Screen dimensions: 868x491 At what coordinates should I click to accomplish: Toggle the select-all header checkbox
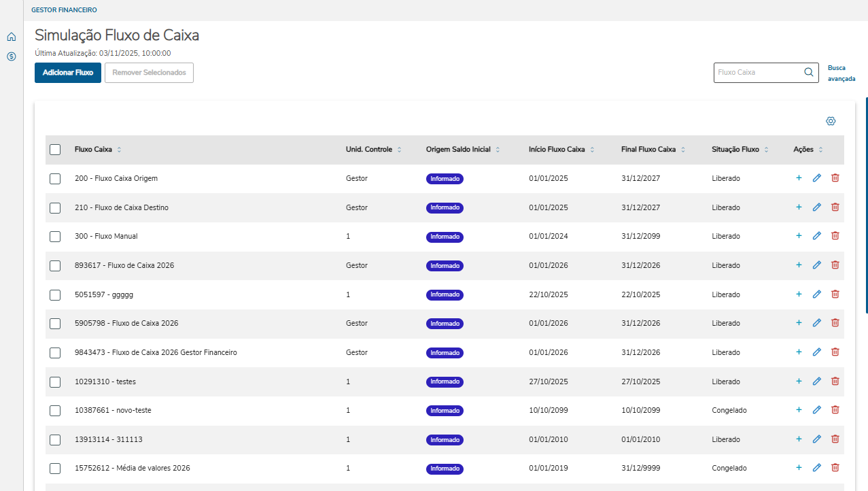pyautogui.click(x=55, y=150)
